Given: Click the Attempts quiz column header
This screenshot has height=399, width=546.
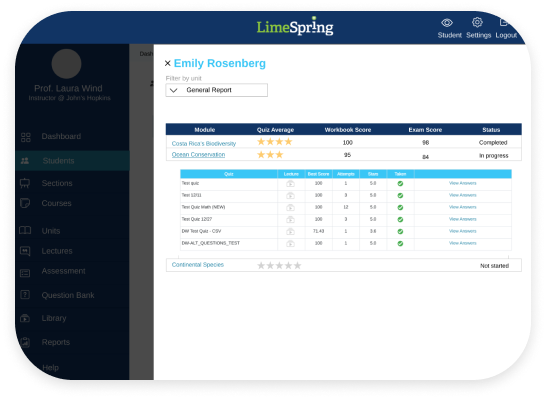Looking at the screenshot, I should [346, 174].
